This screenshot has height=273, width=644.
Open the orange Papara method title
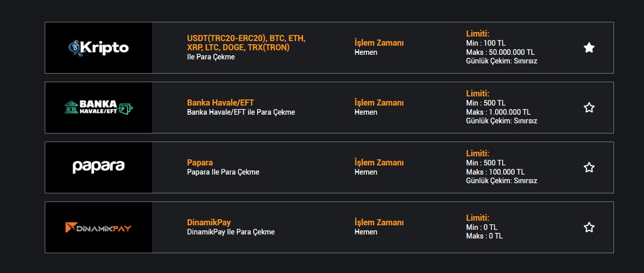[200, 162]
